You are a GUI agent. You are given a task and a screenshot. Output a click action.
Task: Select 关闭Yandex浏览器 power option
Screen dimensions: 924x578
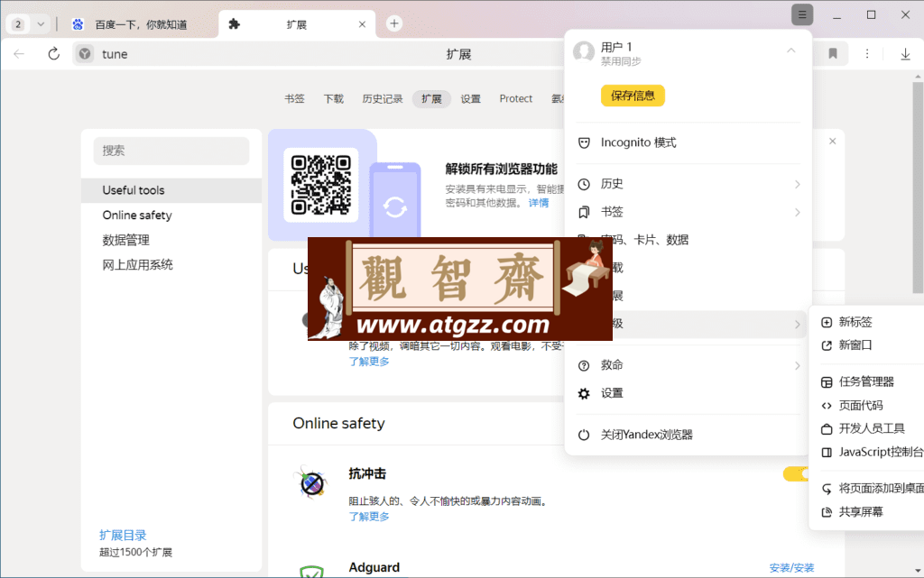coord(688,435)
